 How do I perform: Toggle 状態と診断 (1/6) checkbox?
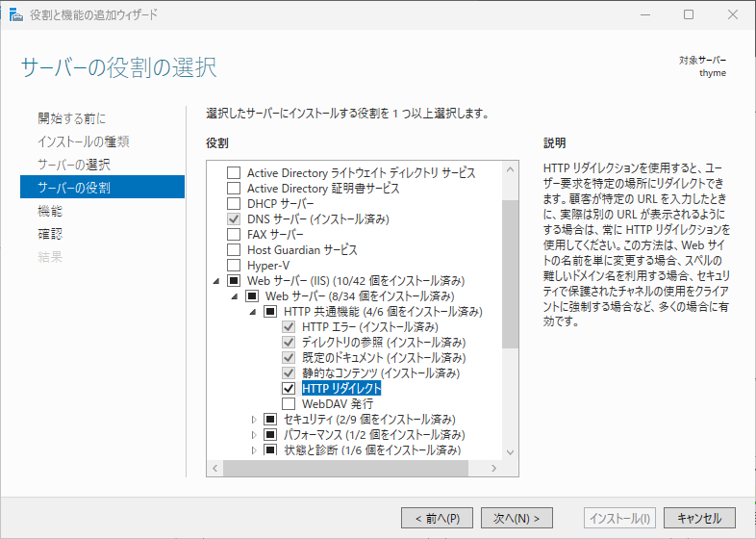point(270,450)
